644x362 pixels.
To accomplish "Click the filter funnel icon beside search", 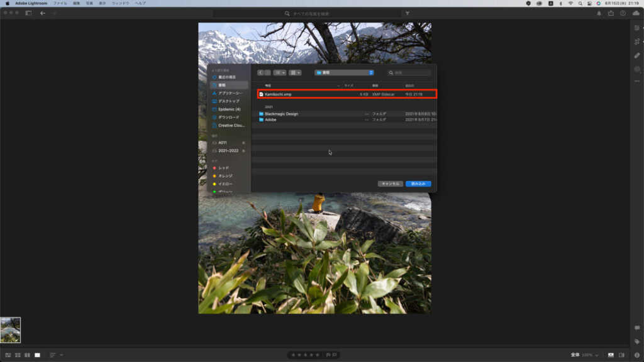I will (x=408, y=14).
